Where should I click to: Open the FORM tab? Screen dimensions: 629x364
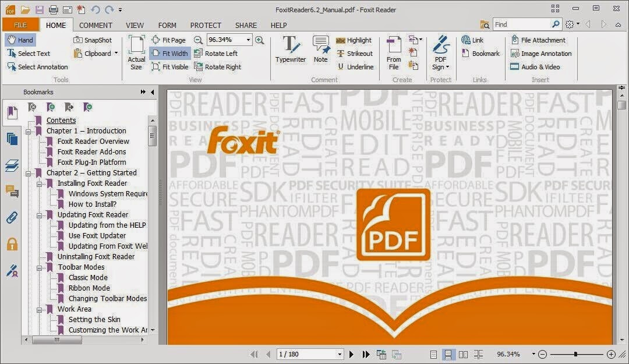[x=167, y=25]
